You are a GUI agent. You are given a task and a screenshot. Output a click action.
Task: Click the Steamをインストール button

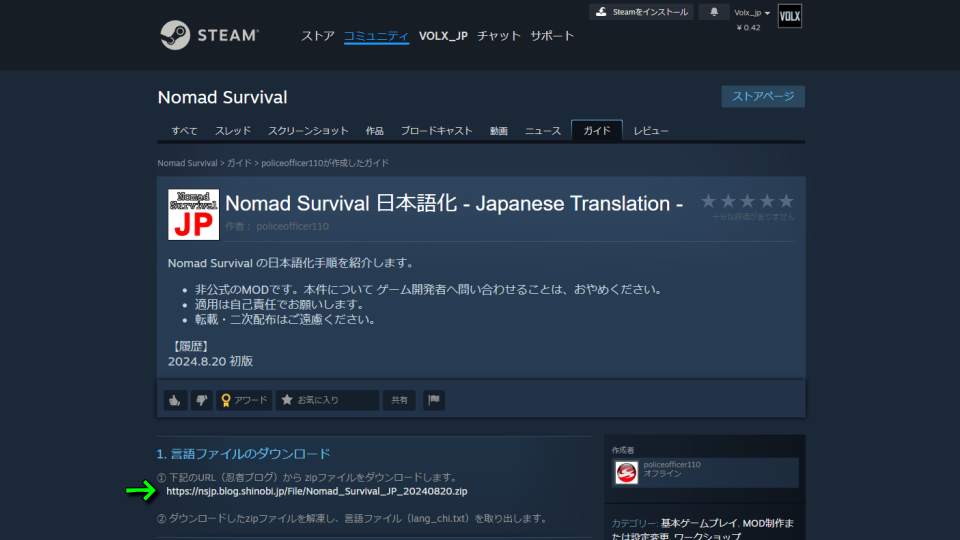pos(641,12)
